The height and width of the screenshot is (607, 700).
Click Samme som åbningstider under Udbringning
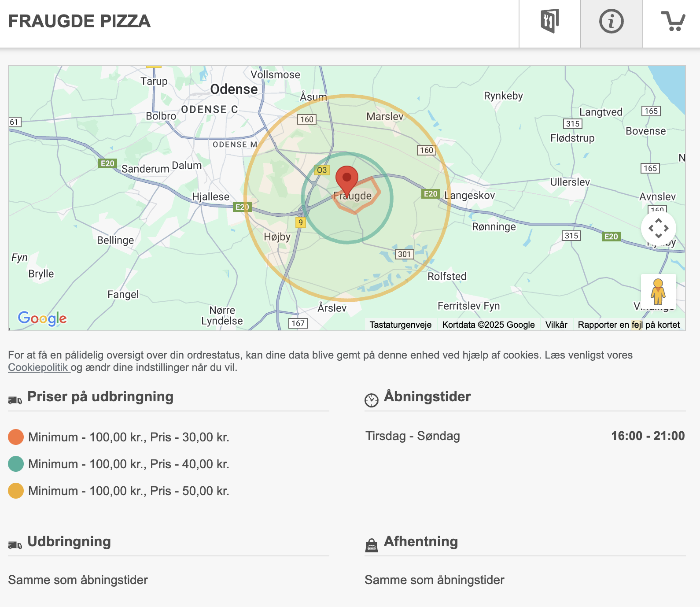[x=78, y=580]
